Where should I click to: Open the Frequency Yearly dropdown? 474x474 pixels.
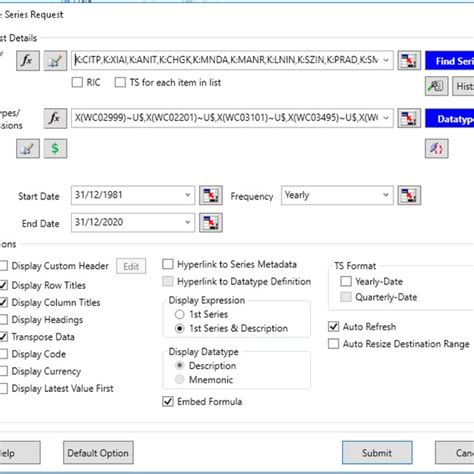click(x=386, y=195)
